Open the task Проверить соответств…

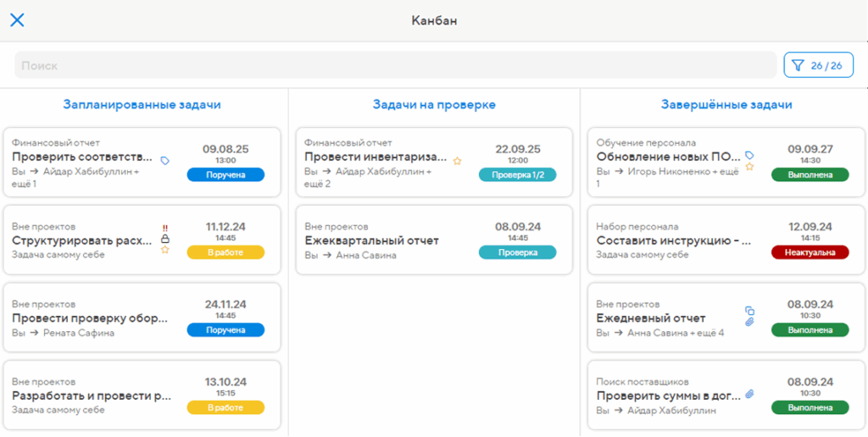(x=82, y=157)
